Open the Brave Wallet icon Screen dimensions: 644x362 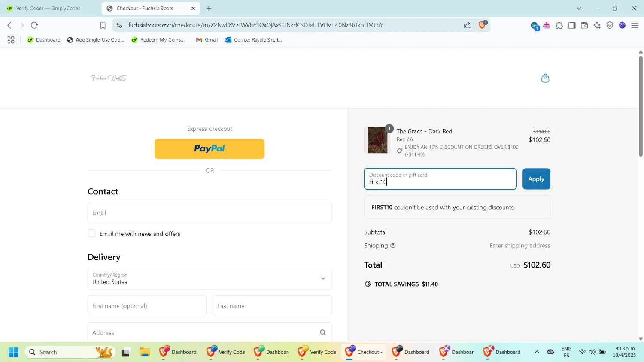coord(584,26)
